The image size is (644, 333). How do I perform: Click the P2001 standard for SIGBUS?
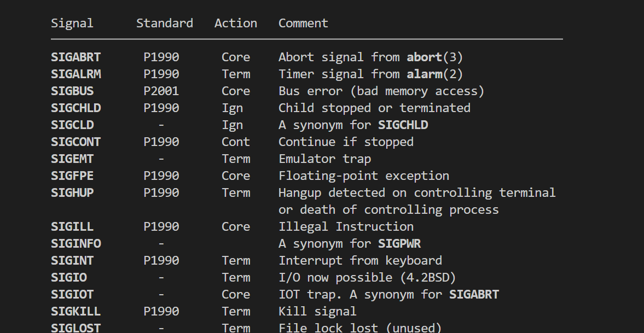point(161,91)
